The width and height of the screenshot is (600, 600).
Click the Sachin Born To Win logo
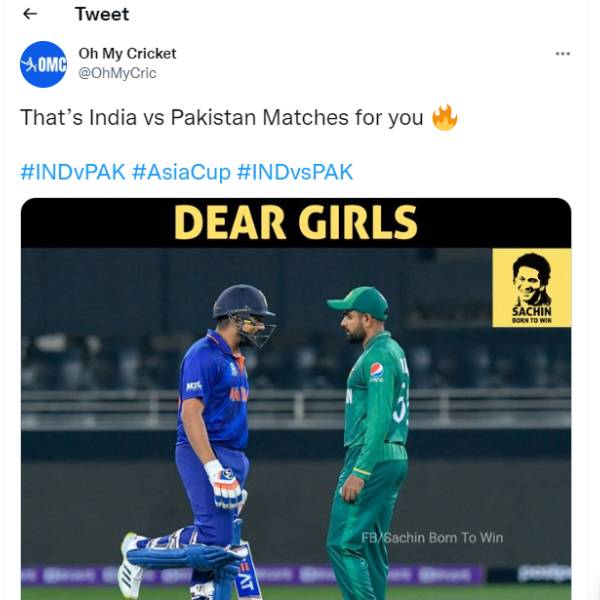coord(531,287)
